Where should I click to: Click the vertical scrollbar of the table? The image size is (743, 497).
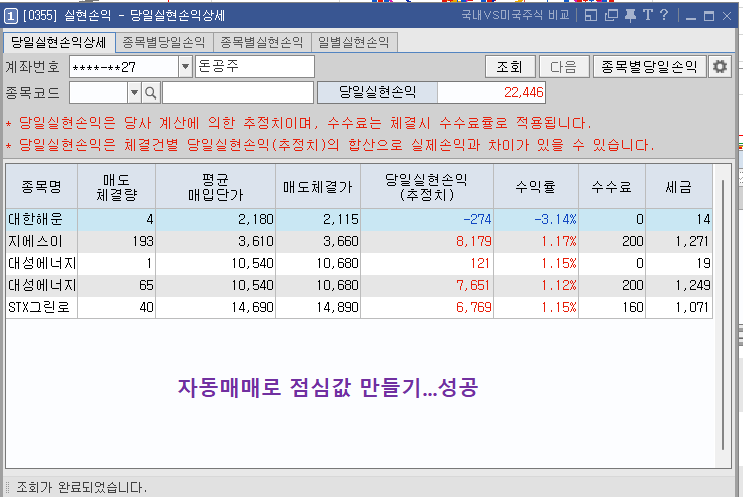click(x=723, y=315)
